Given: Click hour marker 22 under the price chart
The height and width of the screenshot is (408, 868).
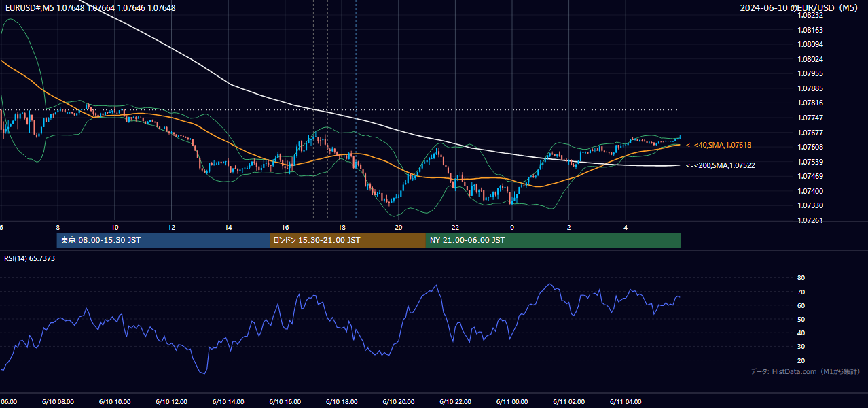Looking at the screenshot, I should (x=455, y=227).
